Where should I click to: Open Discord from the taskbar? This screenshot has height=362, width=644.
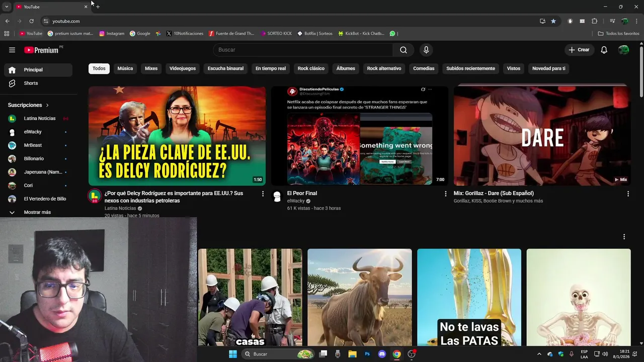(382, 354)
